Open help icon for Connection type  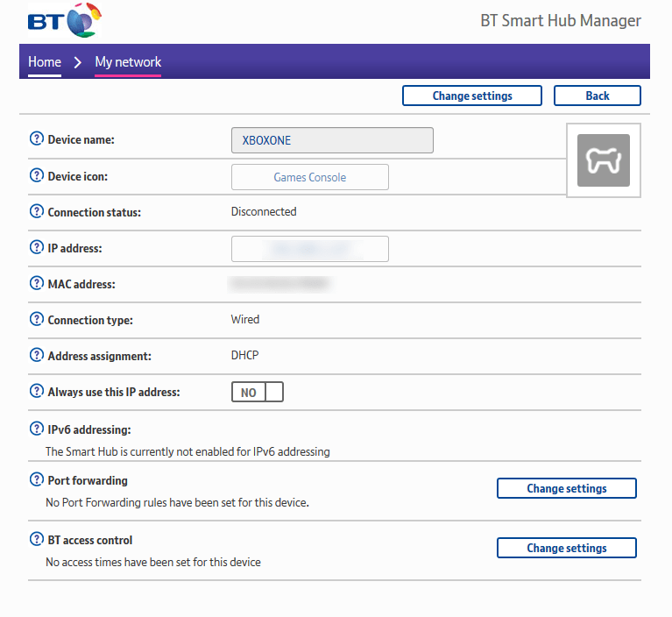(37, 319)
